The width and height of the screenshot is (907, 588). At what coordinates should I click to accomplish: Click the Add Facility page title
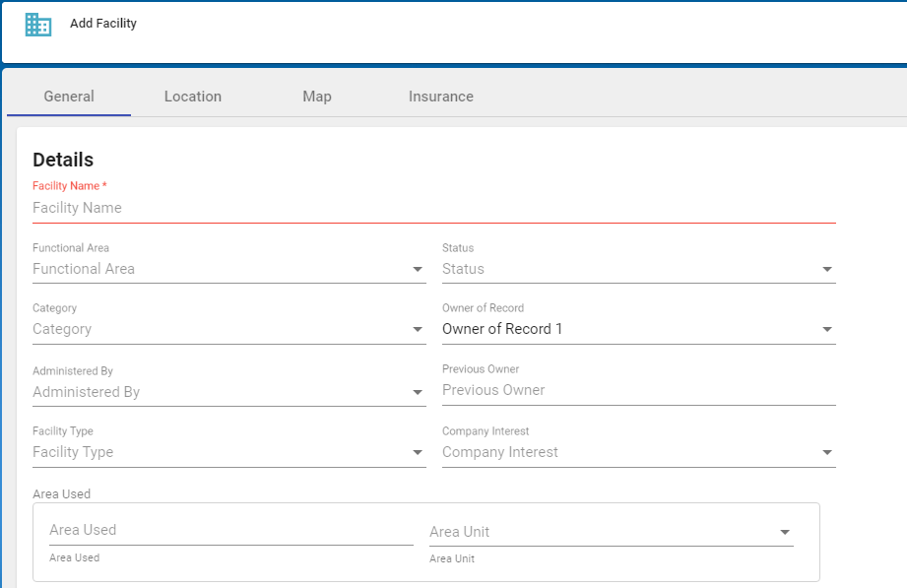coord(103,24)
